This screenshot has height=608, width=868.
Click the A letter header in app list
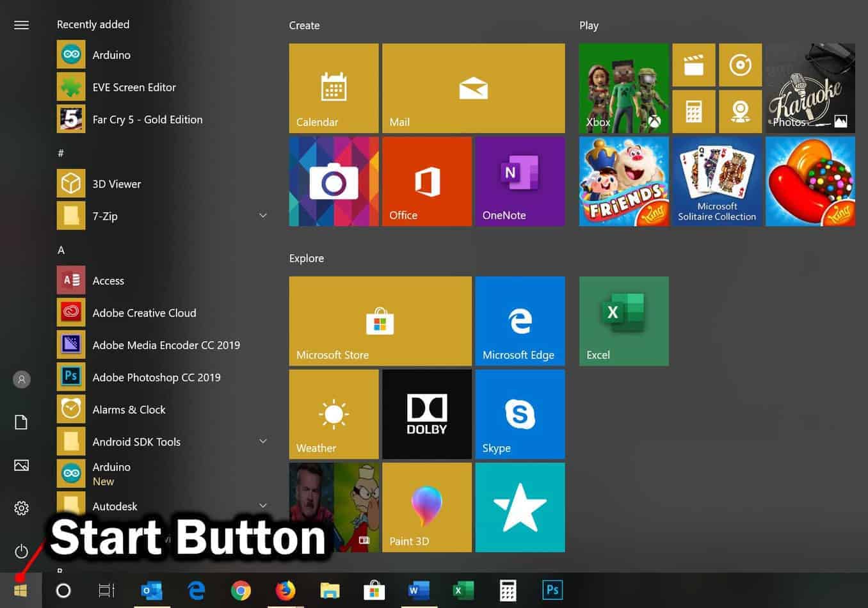point(61,250)
